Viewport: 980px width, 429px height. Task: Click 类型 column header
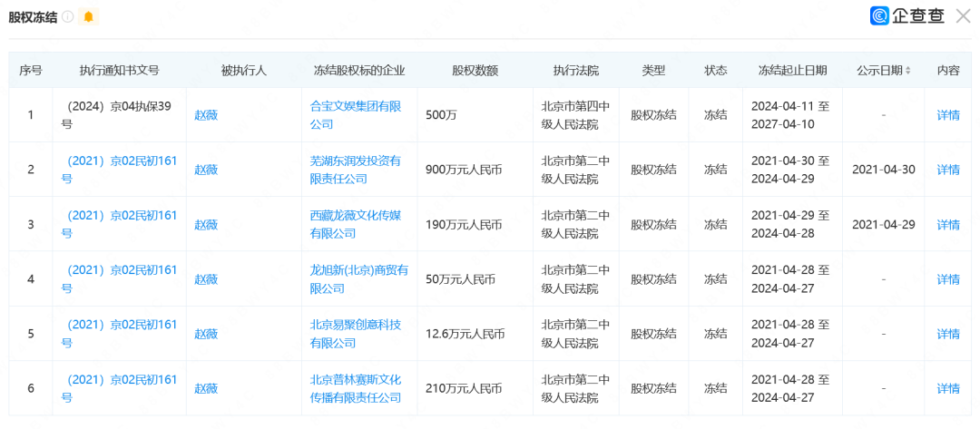point(653,71)
